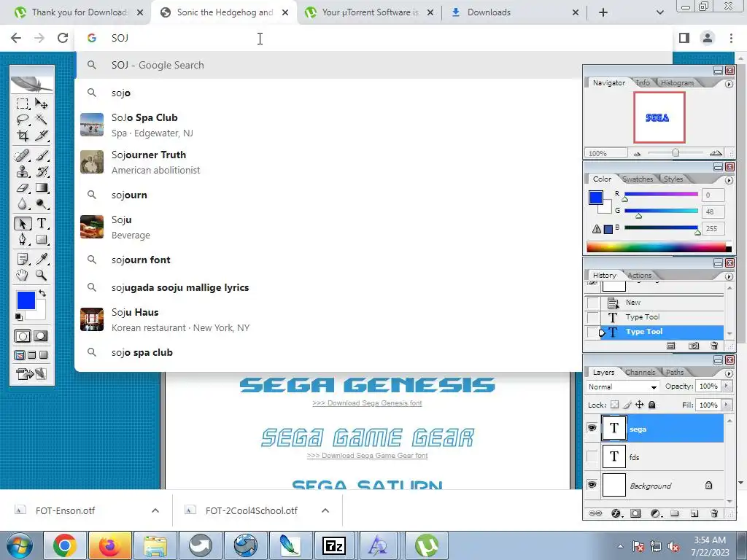
Task: Select the Horizontal Type tool
Action: click(42, 223)
